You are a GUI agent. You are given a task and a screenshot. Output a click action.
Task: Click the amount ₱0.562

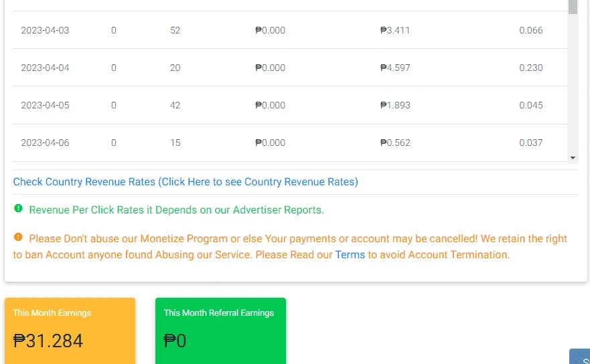point(395,143)
